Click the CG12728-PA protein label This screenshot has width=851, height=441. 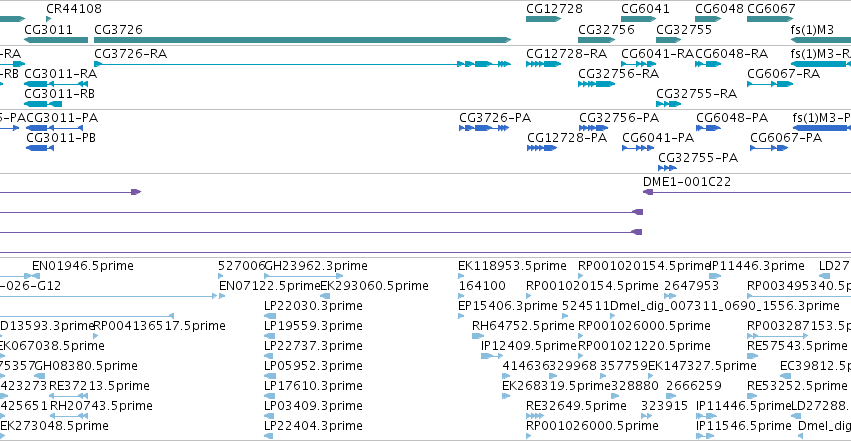pos(567,138)
